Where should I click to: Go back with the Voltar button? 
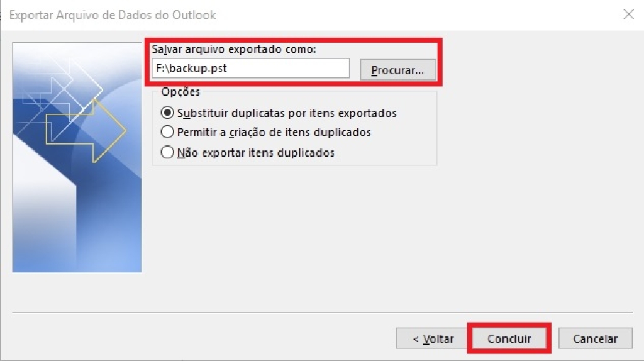433,338
